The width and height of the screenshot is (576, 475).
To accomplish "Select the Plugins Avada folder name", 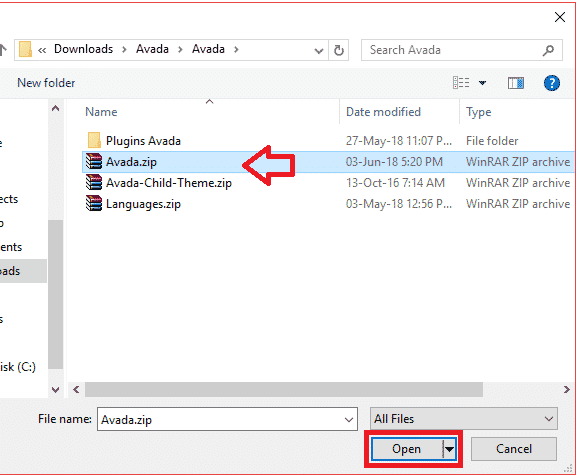I will pos(143,141).
